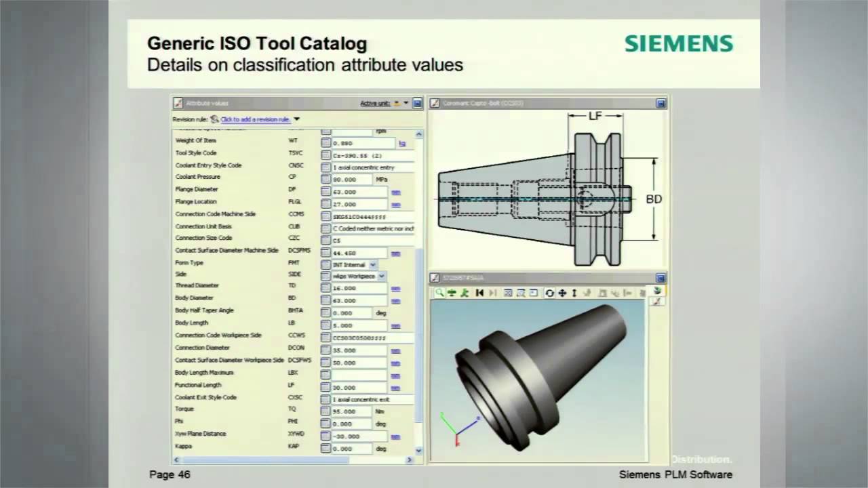Click the Connection Code Workpiece Side field
This screenshot has height=488, width=868.
point(372,338)
